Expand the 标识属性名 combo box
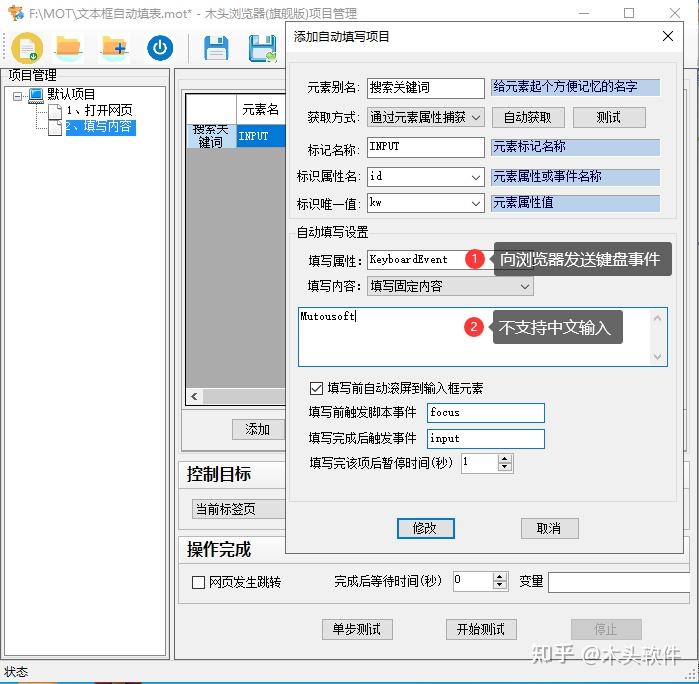Viewport: 699px width, 684px height. coord(476,177)
